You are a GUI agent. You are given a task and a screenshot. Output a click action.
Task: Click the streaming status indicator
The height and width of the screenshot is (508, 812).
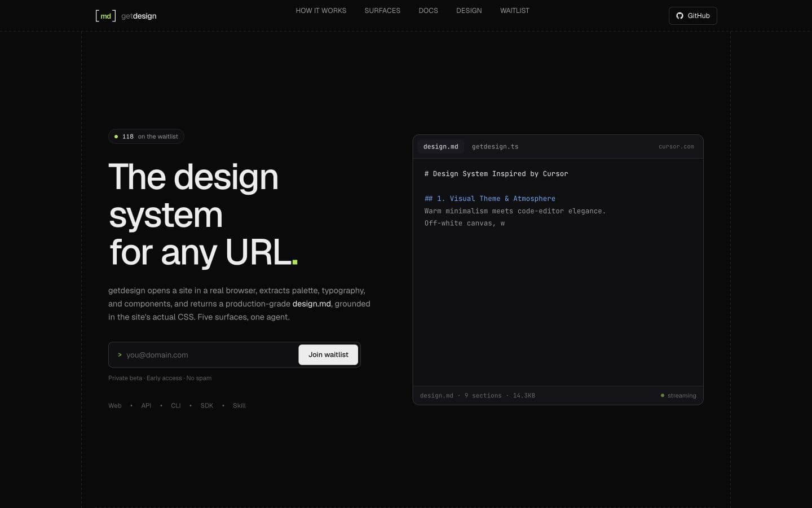pyautogui.click(x=678, y=396)
